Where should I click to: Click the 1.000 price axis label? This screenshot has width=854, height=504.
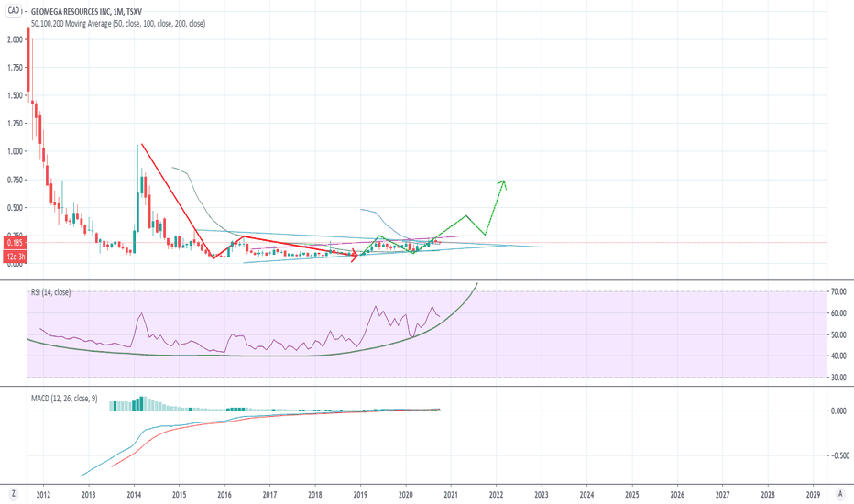(x=16, y=151)
